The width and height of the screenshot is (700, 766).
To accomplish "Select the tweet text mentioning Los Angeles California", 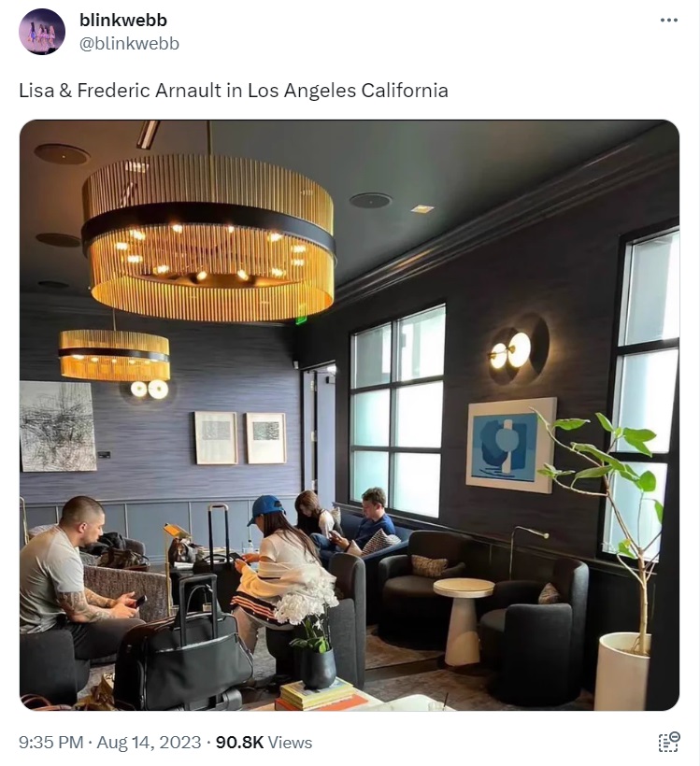I will 234,91.
